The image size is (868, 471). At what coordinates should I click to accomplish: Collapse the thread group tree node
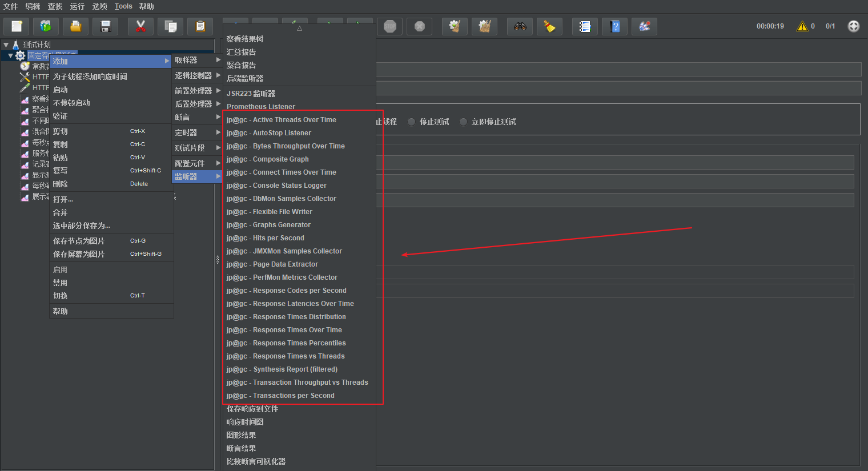(x=10, y=55)
